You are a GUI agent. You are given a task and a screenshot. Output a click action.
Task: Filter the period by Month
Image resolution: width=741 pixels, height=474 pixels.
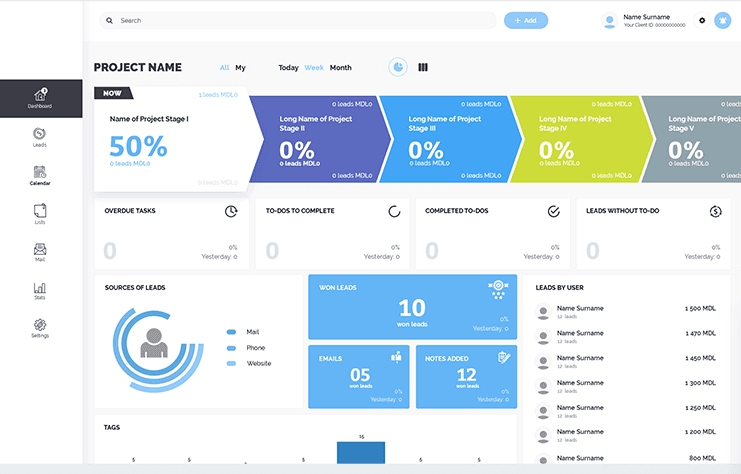point(340,68)
